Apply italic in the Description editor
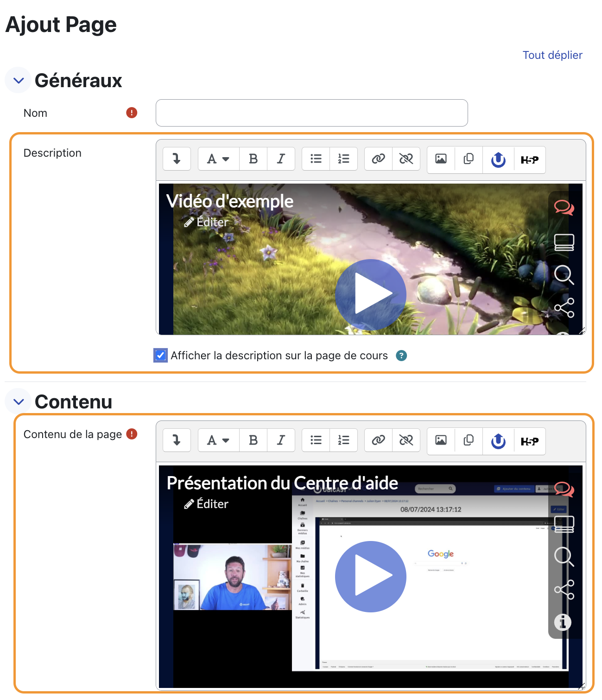 pos(281,159)
